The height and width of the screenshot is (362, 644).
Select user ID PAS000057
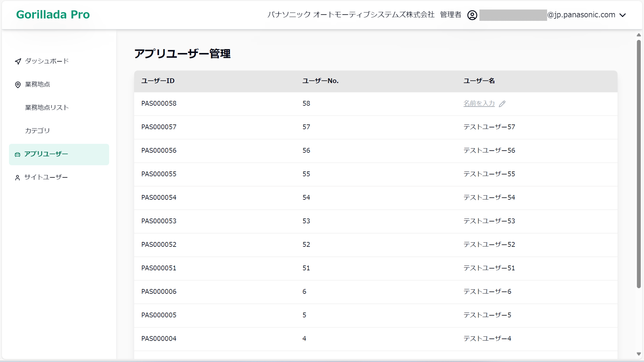159,127
